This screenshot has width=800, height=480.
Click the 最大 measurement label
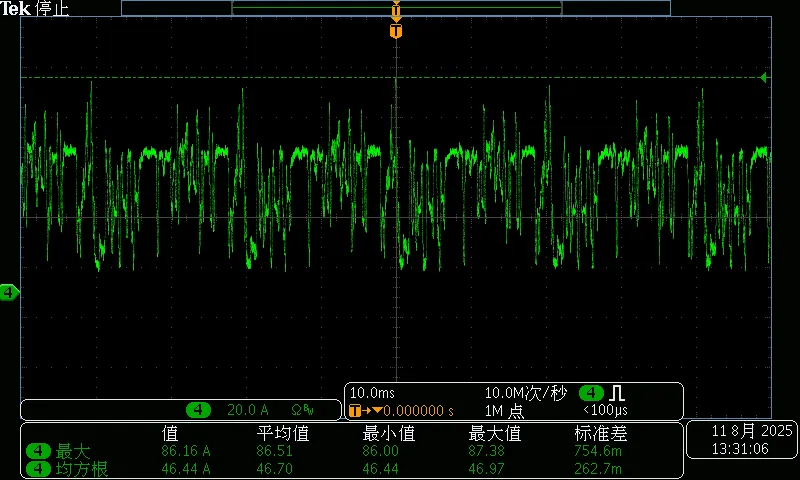point(73,451)
